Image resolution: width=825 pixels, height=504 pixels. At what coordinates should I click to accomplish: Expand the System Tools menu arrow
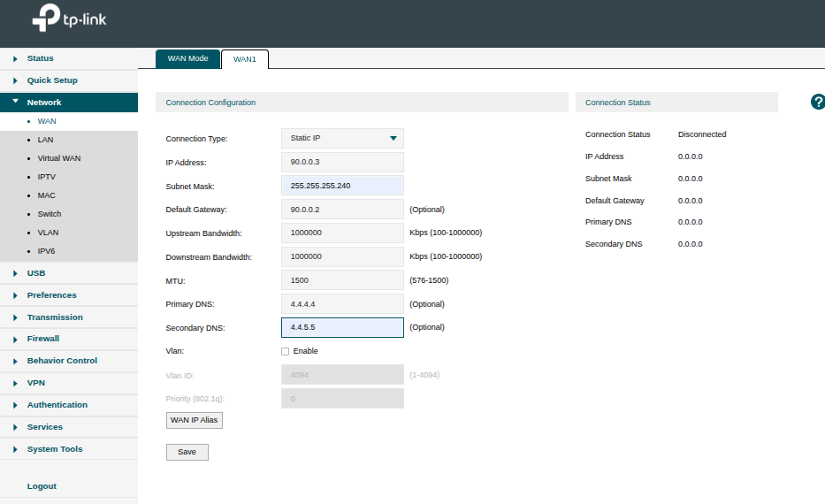[x=15, y=450]
